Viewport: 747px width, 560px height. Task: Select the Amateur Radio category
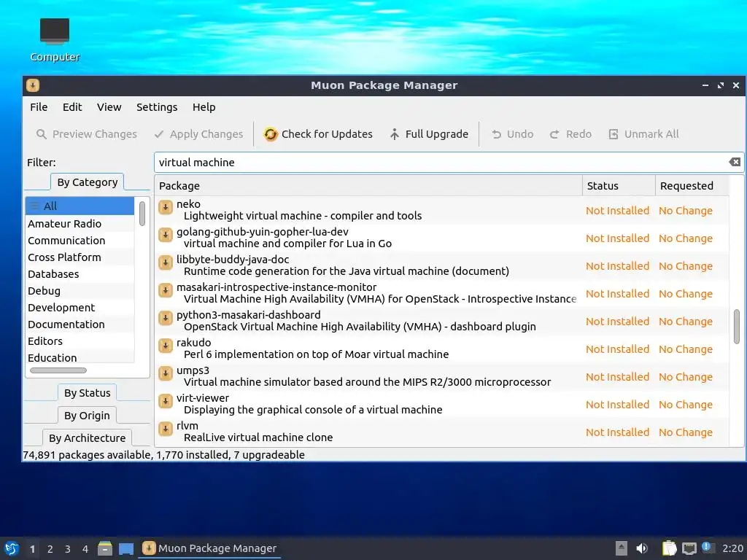[x=80, y=223]
